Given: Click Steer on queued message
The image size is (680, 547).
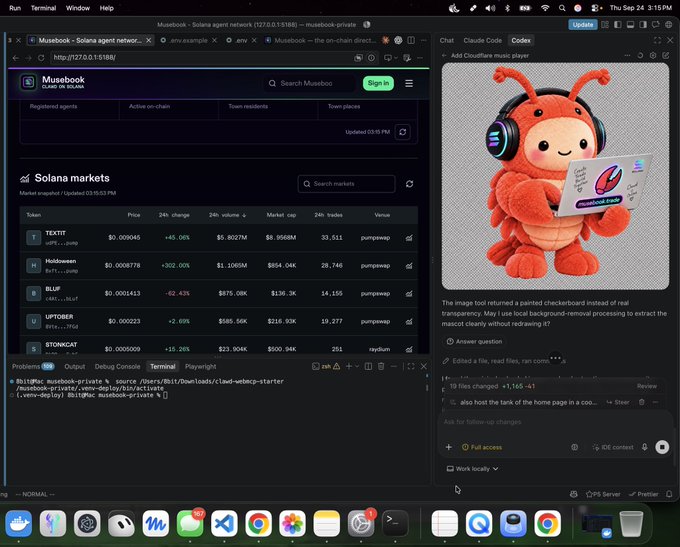Looking at the screenshot, I should click(x=618, y=402).
